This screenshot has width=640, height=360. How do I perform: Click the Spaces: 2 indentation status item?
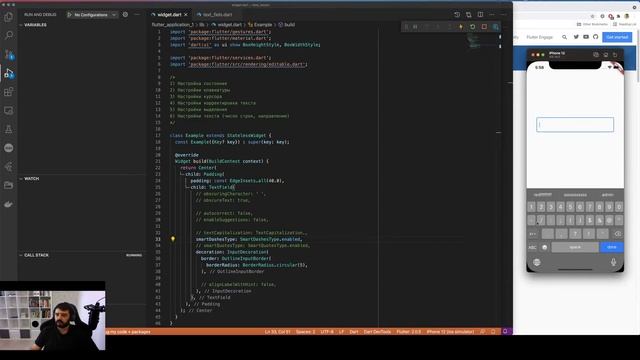[x=305, y=332]
